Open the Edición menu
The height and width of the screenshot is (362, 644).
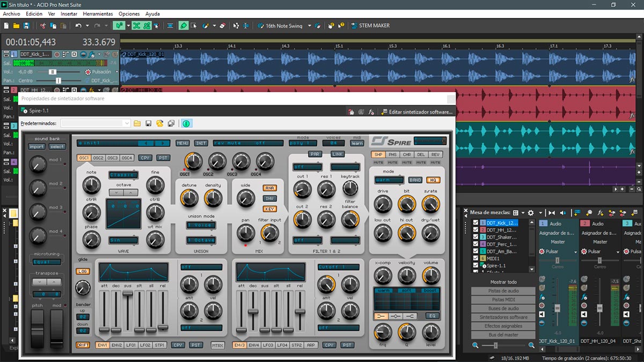34,14
